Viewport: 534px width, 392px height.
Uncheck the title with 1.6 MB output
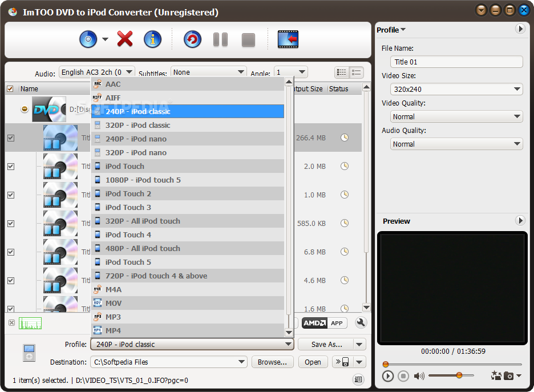[x=11, y=309]
